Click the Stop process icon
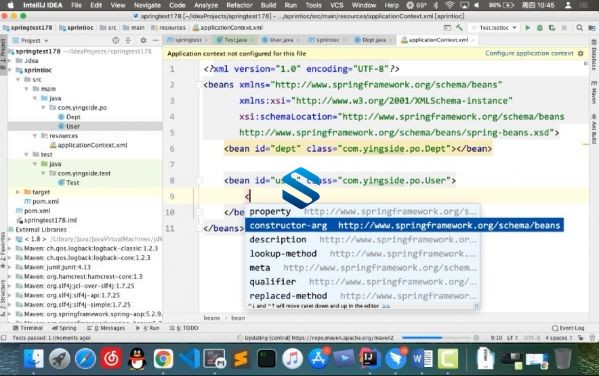 (x=564, y=28)
